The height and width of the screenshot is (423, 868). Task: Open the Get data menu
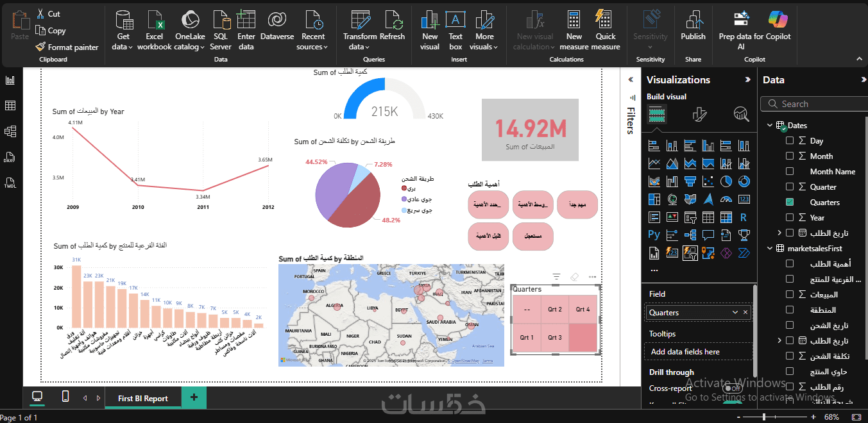122,31
